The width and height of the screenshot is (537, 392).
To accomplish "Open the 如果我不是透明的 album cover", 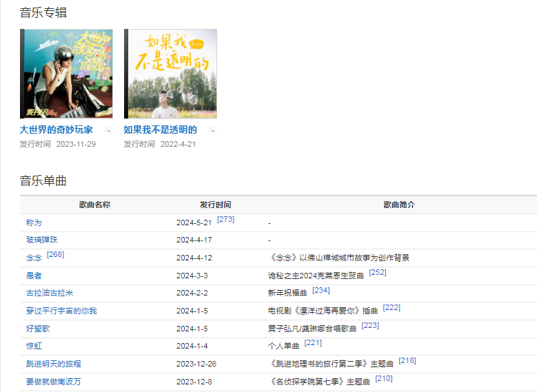I will tap(170, 74).
